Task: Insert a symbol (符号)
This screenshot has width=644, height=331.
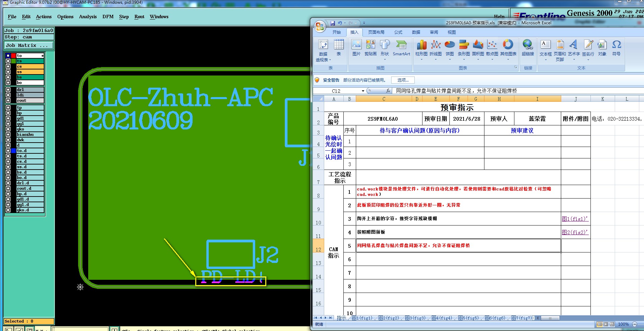Action: tap(616, 48)
